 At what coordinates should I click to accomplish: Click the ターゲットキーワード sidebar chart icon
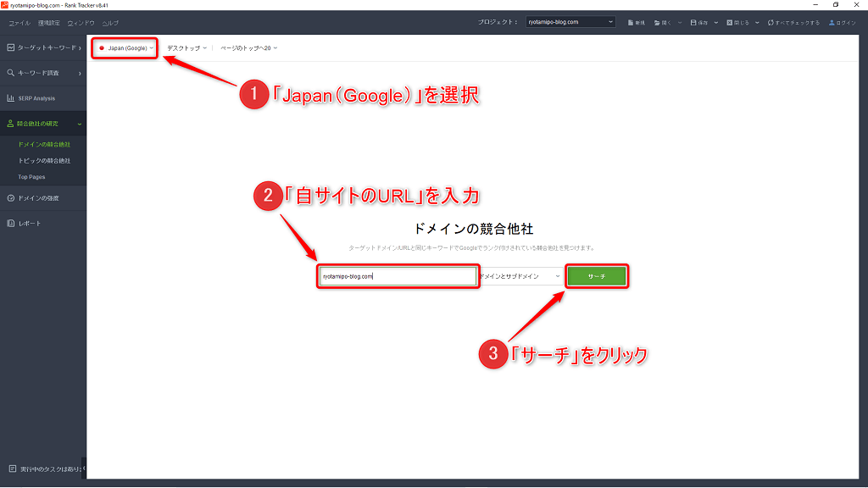[x=10, y=47]
